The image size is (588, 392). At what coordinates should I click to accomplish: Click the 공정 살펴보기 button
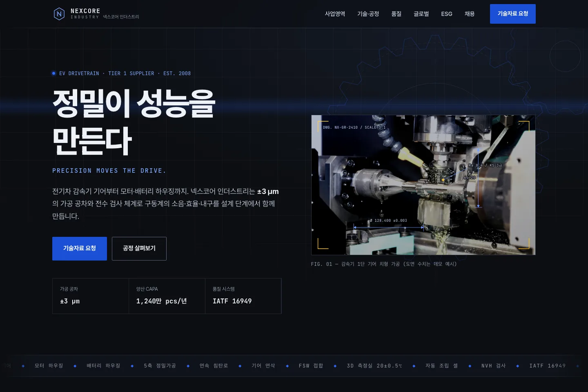(139, 249)
